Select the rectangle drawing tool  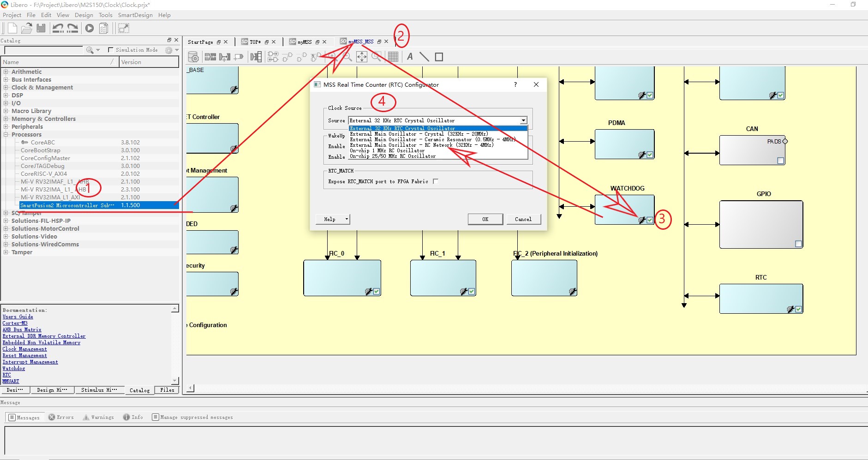pos(438,57)
